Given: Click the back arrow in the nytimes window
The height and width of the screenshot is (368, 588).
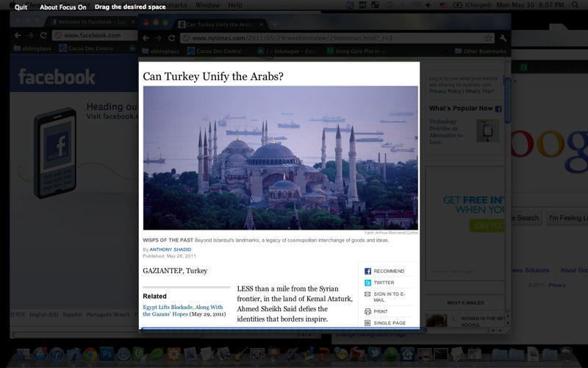Looking at the screenshot, I should tap(146, 38).
